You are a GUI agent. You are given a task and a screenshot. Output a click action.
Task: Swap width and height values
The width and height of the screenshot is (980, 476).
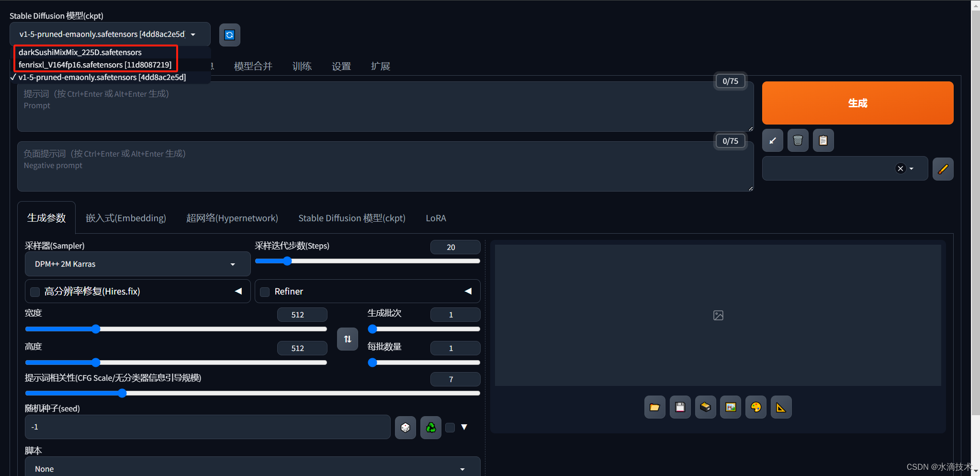(x=348, y=339)
